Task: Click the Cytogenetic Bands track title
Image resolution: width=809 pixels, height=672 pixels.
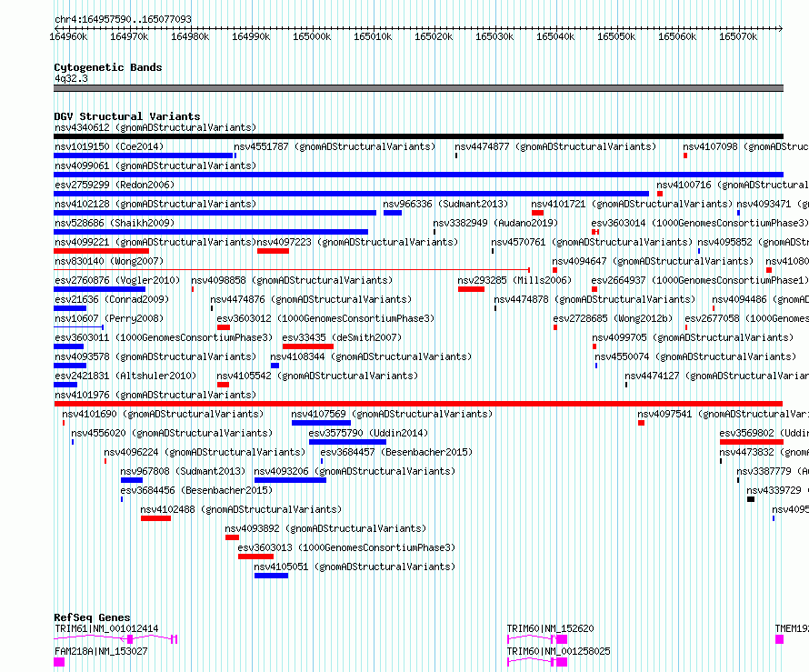Action: (x=108, y=67)
